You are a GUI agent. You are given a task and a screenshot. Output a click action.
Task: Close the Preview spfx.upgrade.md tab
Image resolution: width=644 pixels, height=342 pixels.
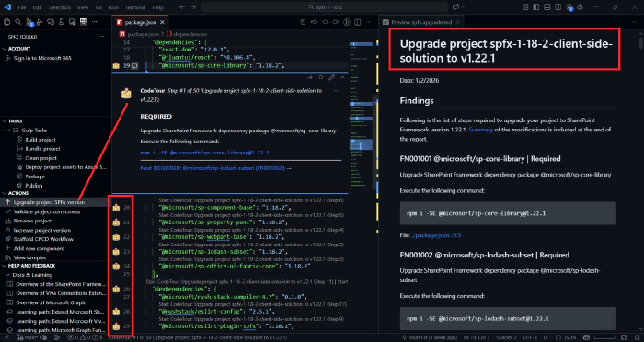click(x=457, y=22)
